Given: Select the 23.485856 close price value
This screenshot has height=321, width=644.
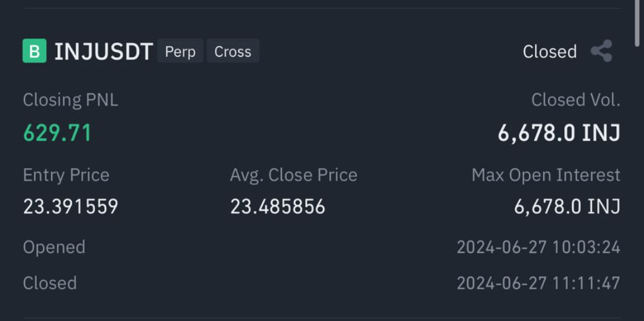Looking at the screenshot, I should [x=278, y=206].
